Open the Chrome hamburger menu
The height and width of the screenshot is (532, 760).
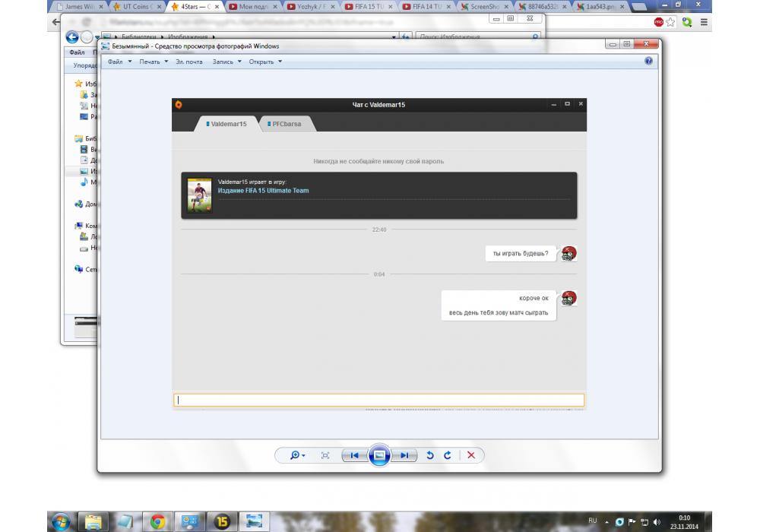tap(704, 23)
